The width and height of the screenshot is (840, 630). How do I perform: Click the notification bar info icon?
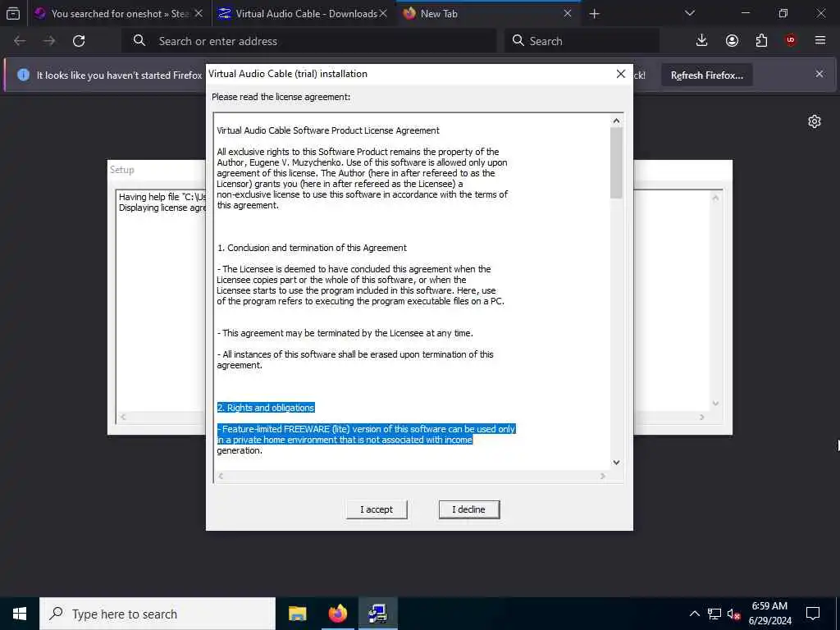click(23, 75)
